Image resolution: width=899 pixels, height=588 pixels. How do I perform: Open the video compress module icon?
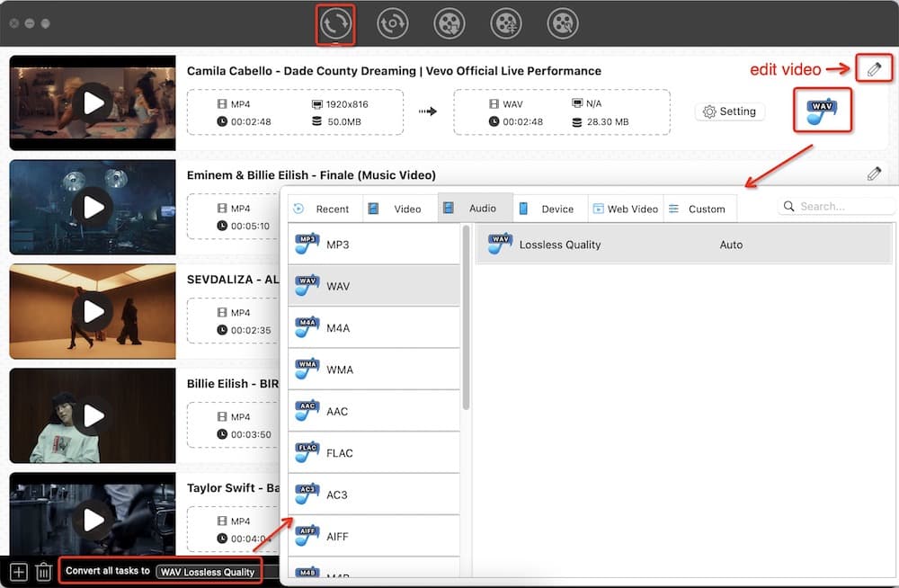pyautogui.click(x=505, y=23)
